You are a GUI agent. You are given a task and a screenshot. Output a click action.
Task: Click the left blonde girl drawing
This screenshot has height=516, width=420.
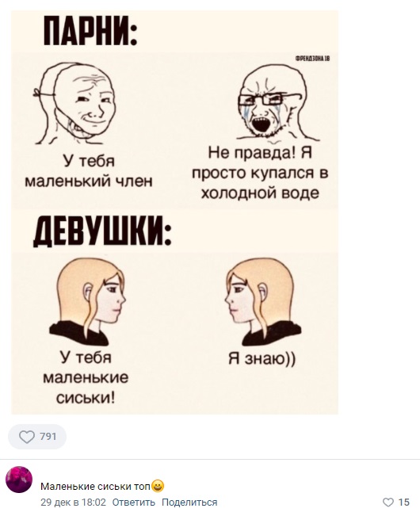coord(87,301)
